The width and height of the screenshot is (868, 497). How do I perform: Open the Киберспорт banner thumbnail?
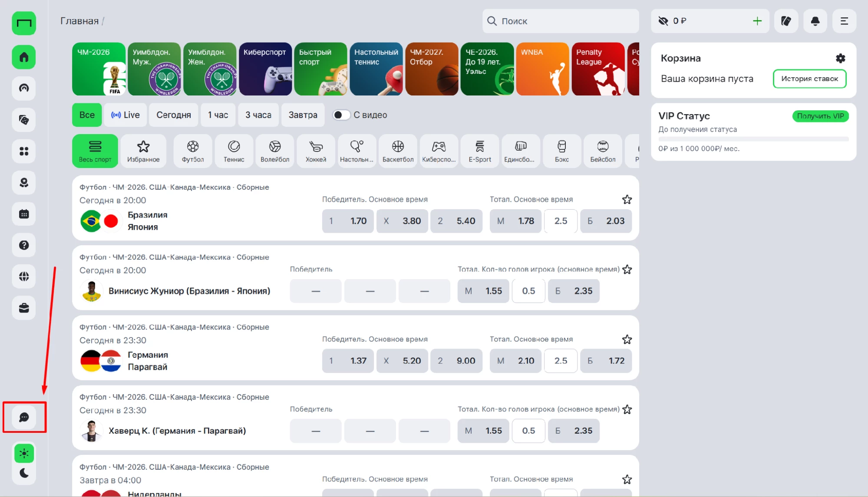click(265, 69)
